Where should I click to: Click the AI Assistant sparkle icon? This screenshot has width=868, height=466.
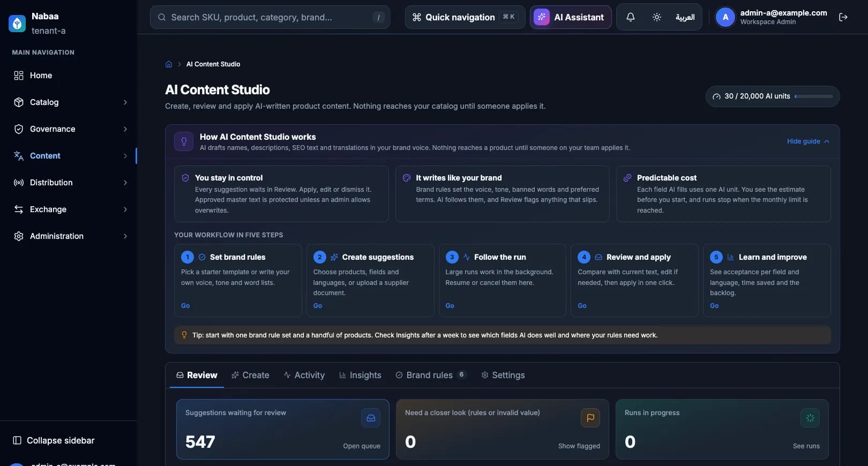pos(542,17)
